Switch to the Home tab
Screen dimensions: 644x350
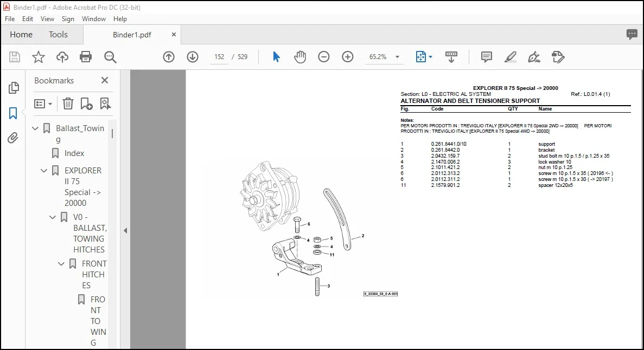click(21, 35)
